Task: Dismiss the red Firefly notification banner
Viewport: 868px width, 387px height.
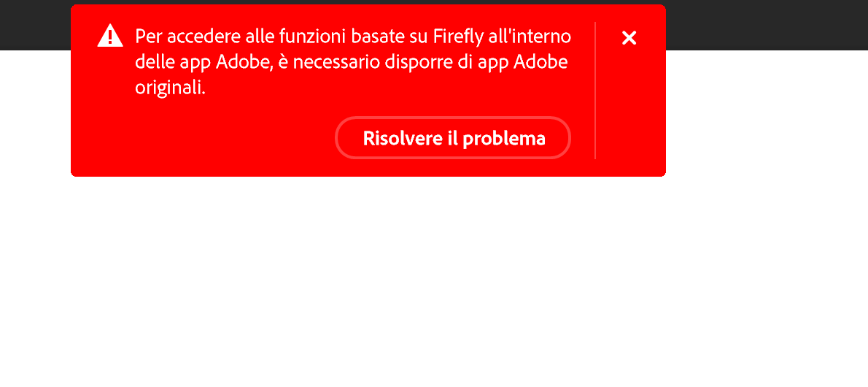Action: point(629,38)
